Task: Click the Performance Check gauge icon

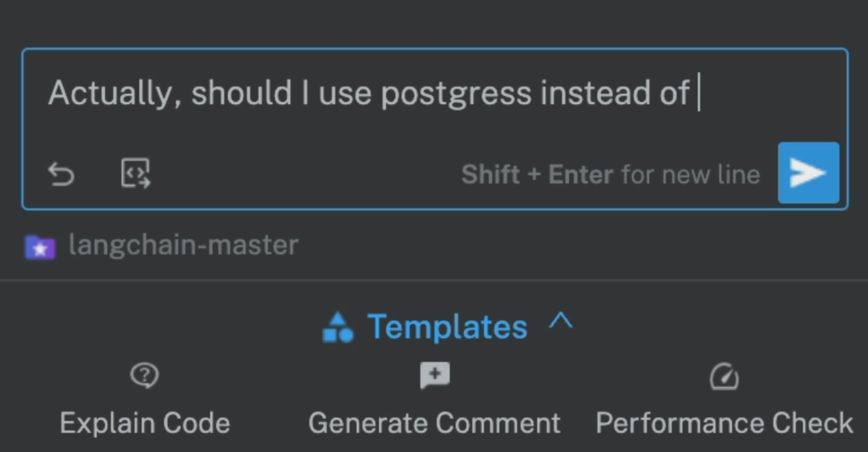Action: [x=724, y=377]
